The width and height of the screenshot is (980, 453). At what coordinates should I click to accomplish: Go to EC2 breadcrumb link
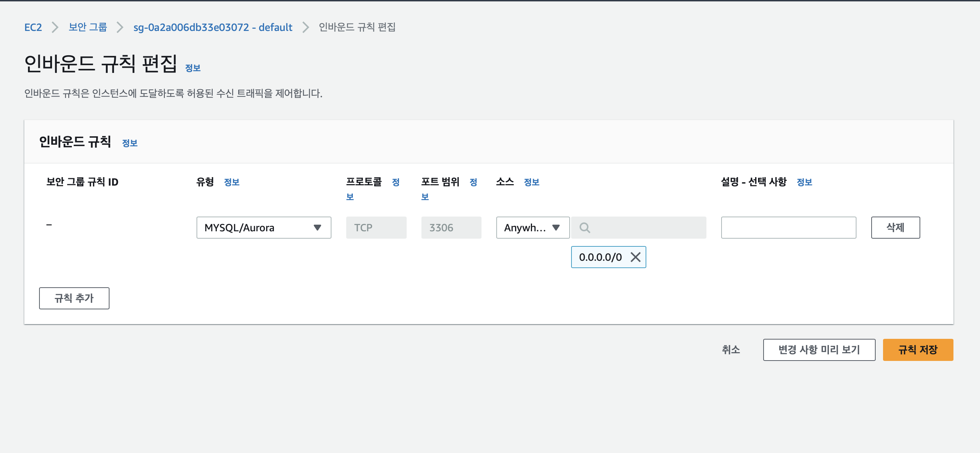pyautogui.click(x=33, y=27)
